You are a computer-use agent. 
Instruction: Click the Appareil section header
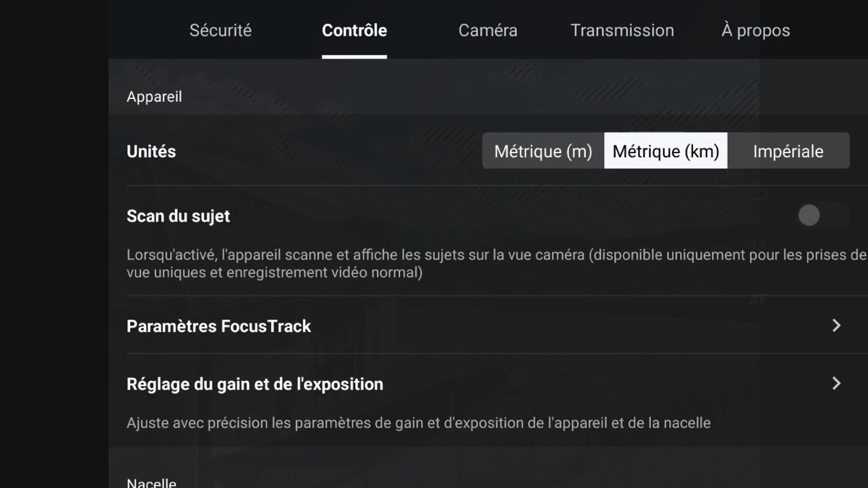pos(154,97)
